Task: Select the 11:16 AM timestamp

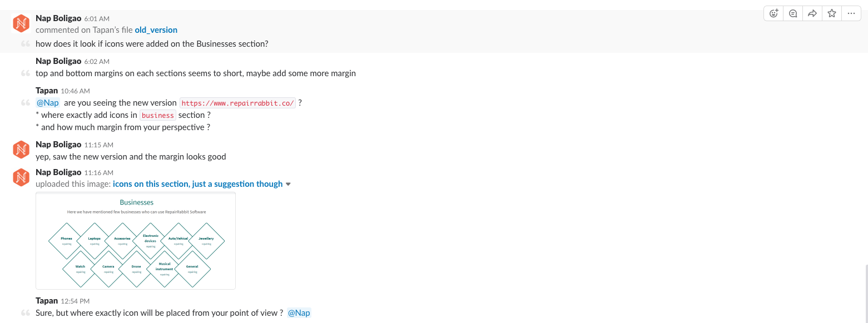Action: [99, 173]
